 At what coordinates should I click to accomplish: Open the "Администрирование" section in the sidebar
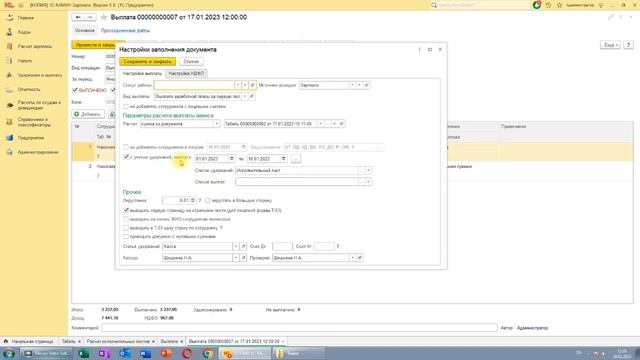pos(38,152)
